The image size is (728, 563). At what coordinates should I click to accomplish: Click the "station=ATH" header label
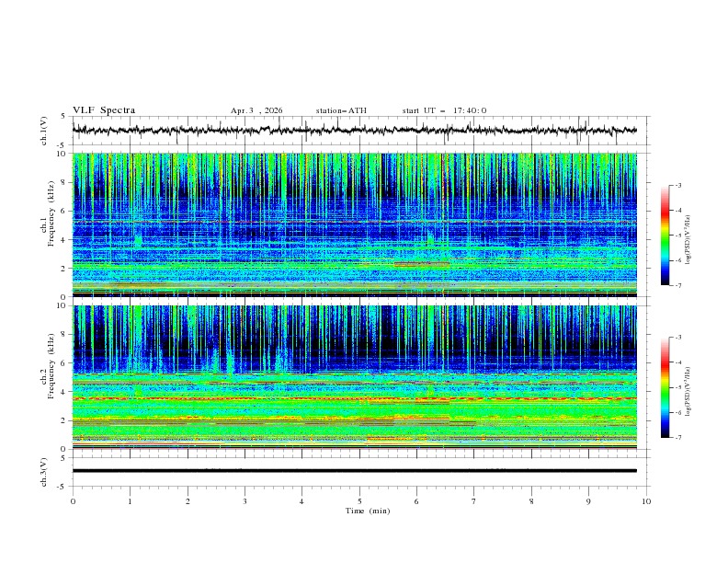click(x=341, y=110)
